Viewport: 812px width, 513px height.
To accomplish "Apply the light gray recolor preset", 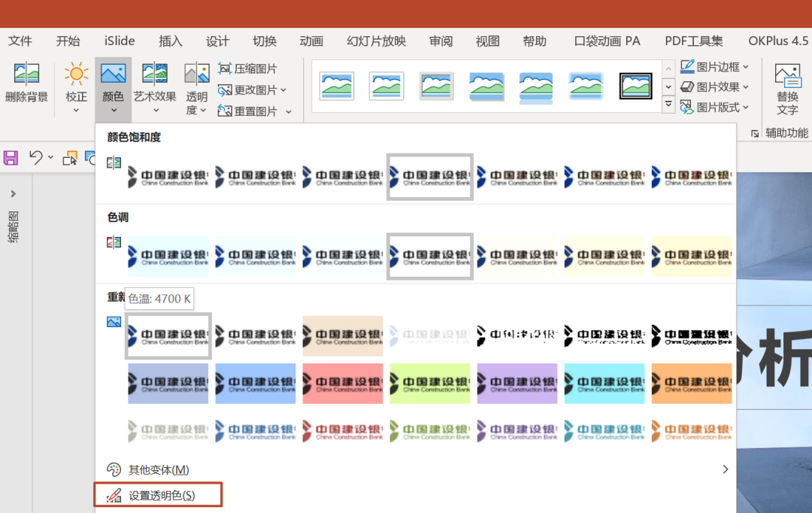I will (168, 430).
